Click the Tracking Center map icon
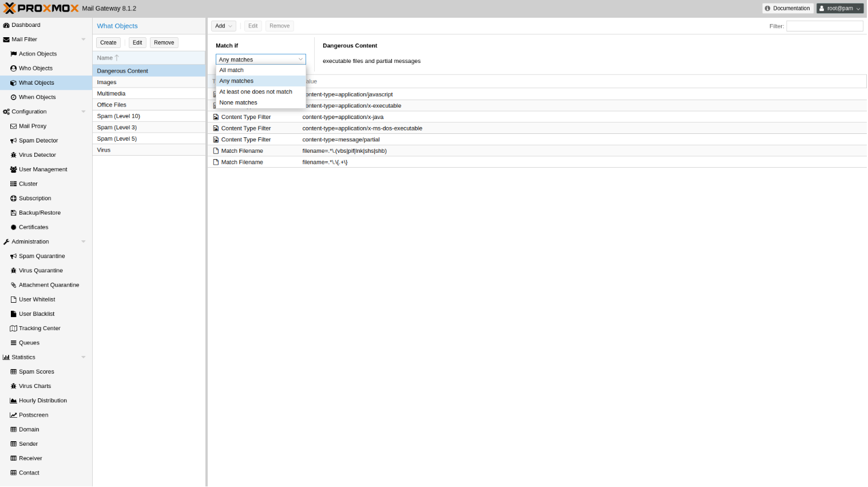The width and height of the screenshot is (868, 487). coord(13,328)
